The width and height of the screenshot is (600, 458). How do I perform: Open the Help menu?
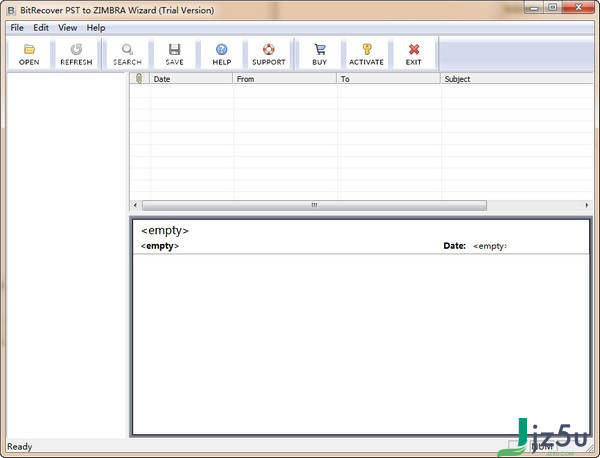tap(96, 28)
